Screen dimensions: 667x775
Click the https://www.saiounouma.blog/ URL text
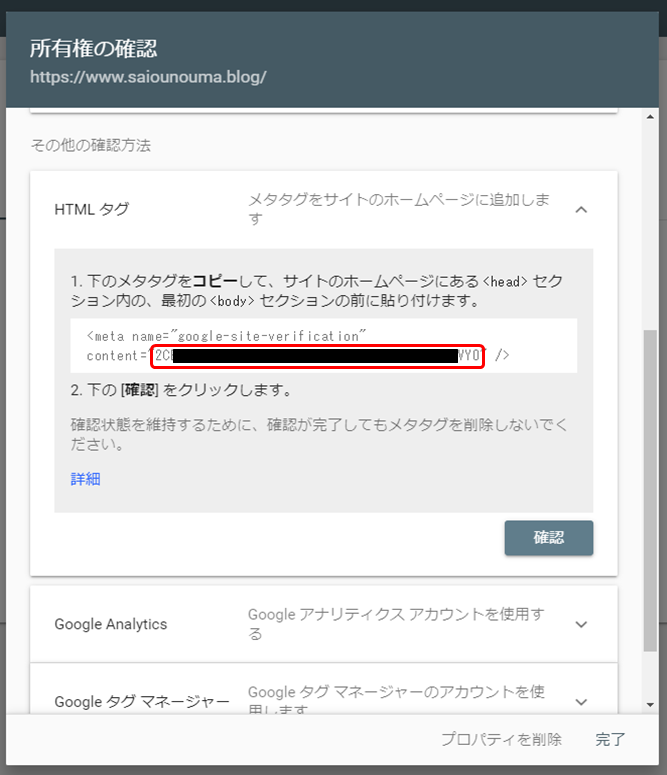148,77
